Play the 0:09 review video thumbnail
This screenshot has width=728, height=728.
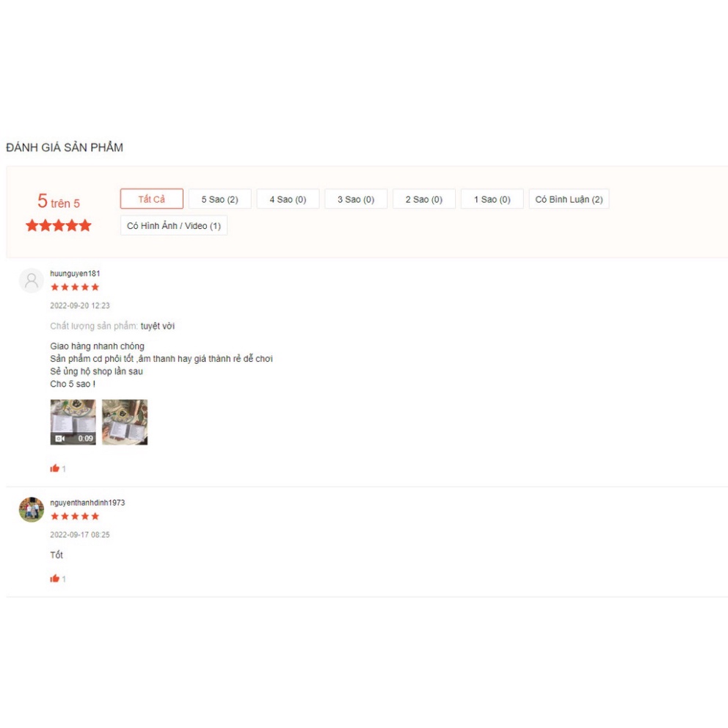(x=73, y=422)
